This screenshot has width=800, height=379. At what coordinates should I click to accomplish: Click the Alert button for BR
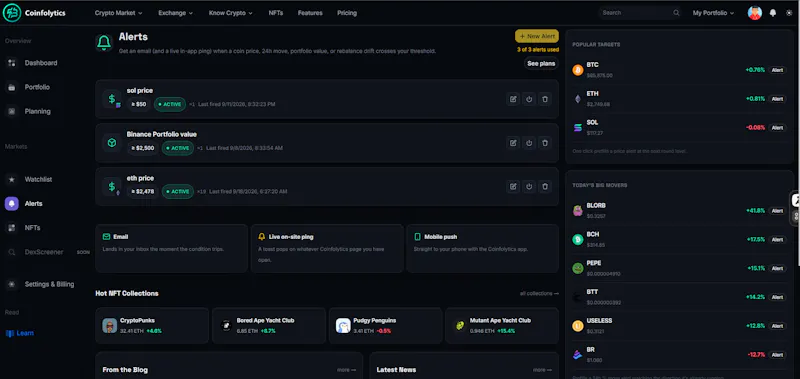click(777, 355)
